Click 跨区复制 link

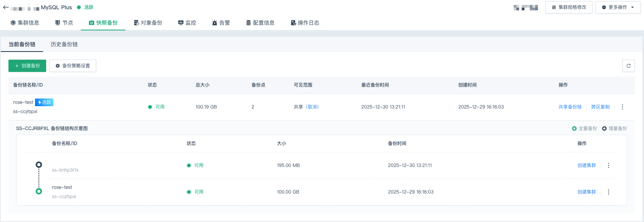click(600, 107)
